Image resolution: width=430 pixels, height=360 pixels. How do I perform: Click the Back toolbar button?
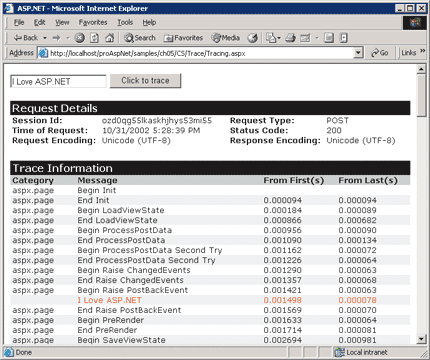(x=25, y=38)
